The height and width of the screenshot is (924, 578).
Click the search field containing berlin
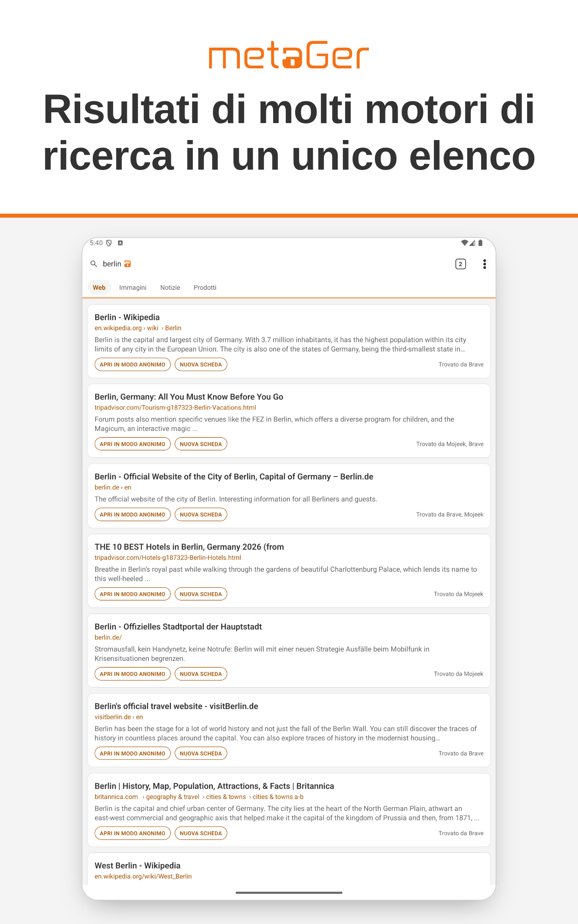point(268,264)
